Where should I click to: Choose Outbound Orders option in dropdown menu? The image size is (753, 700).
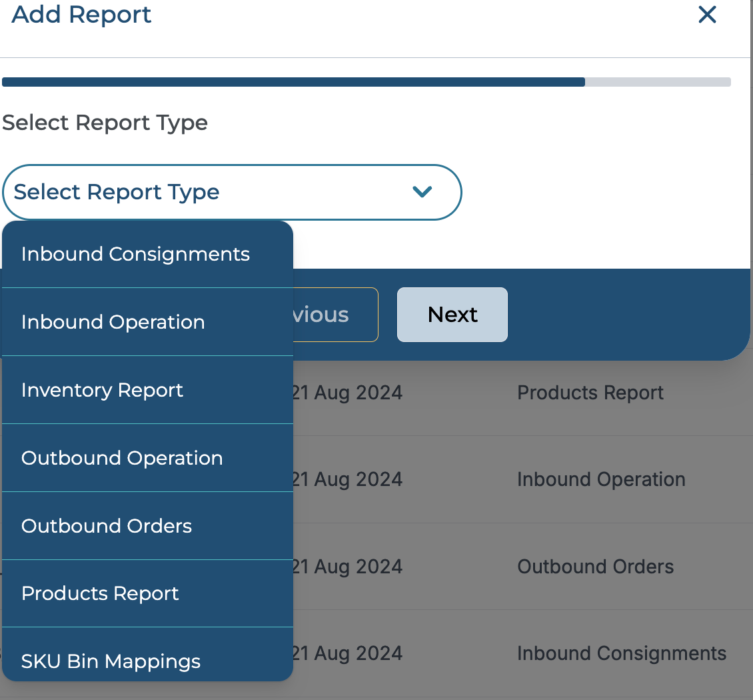[x=107, y=526]
